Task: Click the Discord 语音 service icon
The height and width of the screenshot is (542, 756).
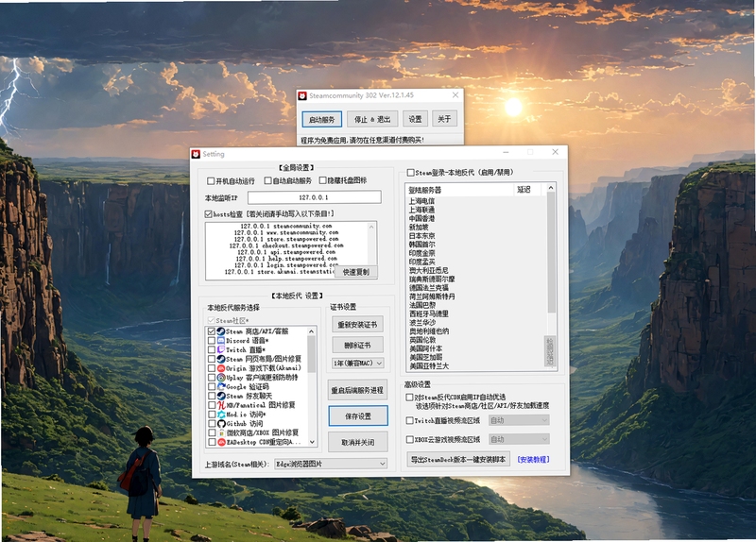Action: 221,341
